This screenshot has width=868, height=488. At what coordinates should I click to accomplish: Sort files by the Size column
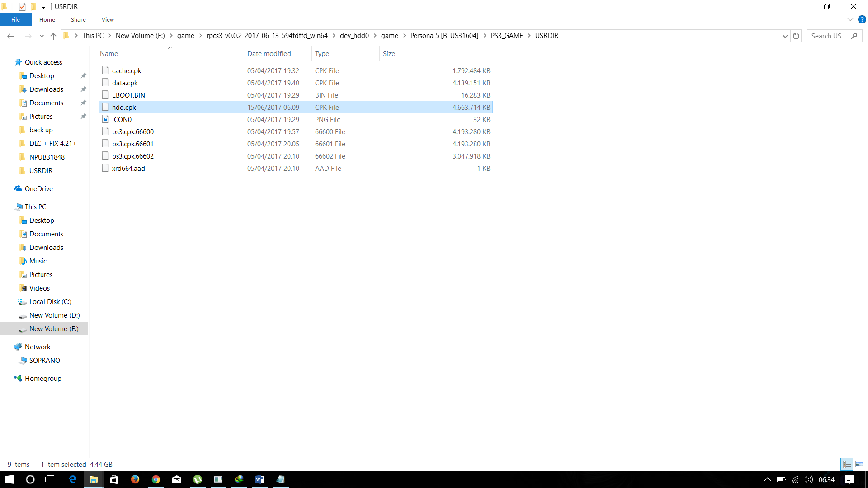[x=389, y=54]
